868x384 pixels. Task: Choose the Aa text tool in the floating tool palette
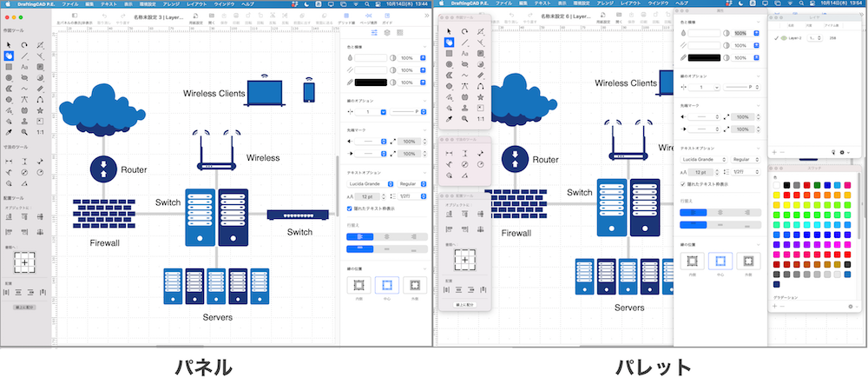point(466,53)
